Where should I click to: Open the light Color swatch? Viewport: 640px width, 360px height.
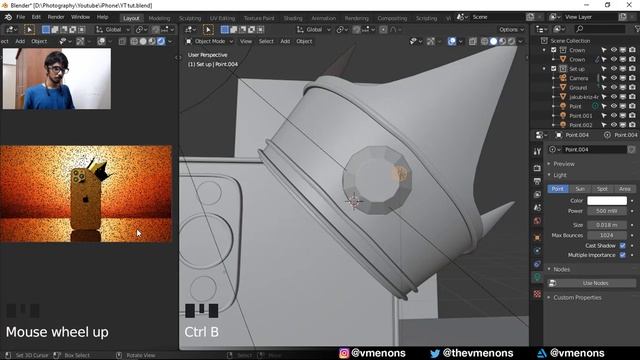[x=607, y=200]
